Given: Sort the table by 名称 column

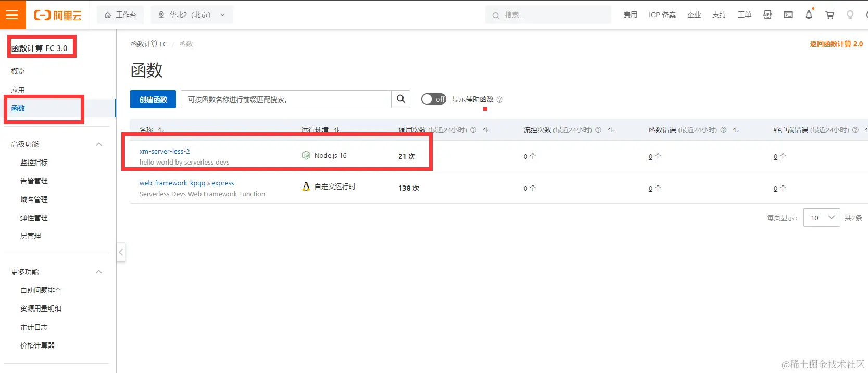Looking at the screenshot, I should pyautogui.click(x=161, y=130).
